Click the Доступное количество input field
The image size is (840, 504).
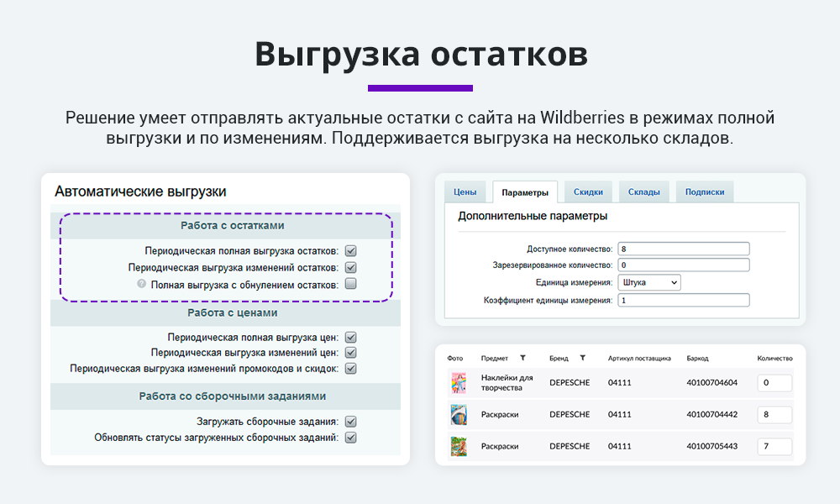(x=683, y=249)
